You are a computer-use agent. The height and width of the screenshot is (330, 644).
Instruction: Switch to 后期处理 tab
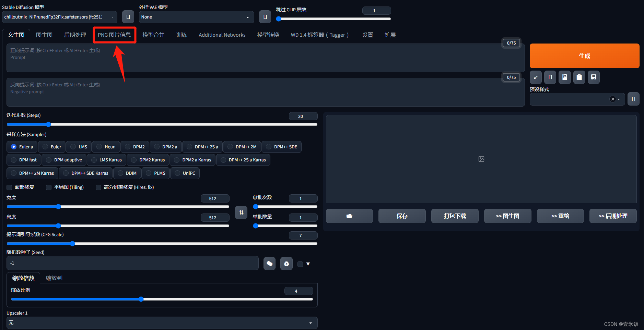75,35
